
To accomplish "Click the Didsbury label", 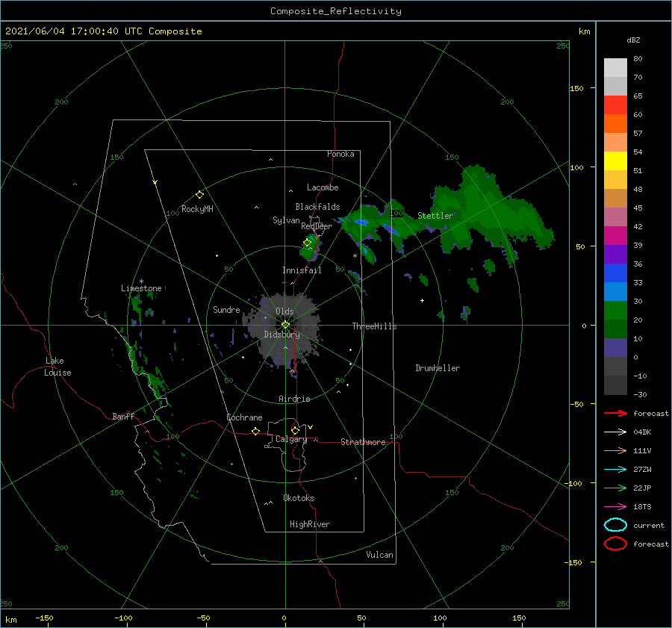I will click(x=281, y=335).
